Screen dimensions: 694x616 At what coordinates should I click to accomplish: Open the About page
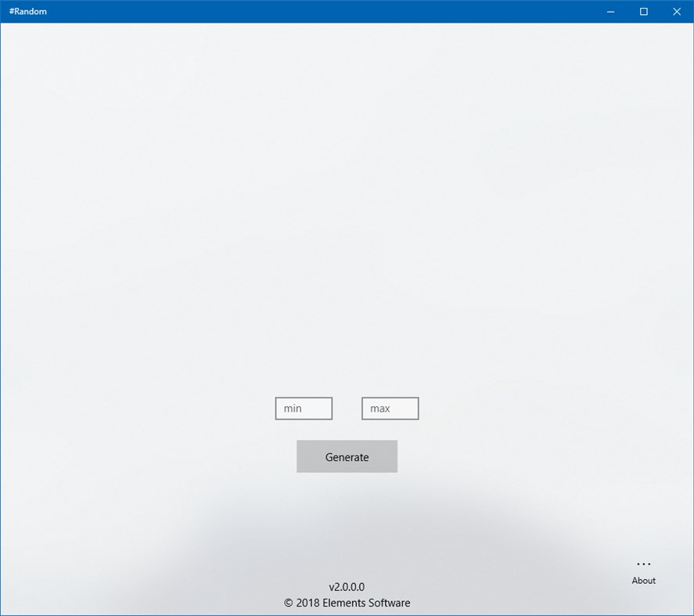click(644, 581)
